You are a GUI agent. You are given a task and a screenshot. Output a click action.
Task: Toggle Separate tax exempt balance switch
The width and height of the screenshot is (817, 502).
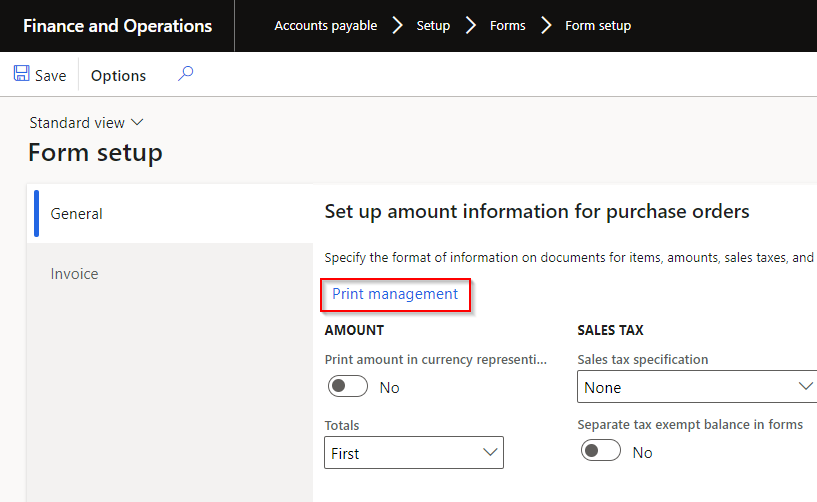601,450
